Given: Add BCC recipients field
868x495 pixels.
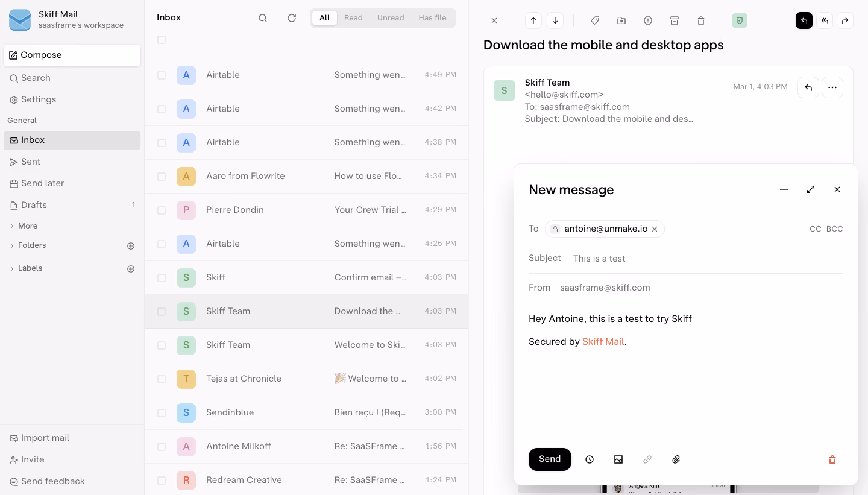Looking at the screenshot, I should (x=835, y=229).
